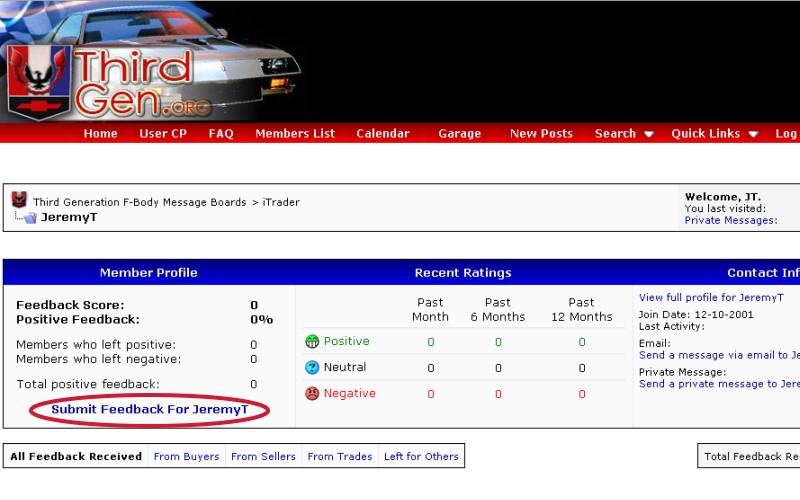This screenshot has height=500, width=800.
Task: Click Submit Feedback For JeremyT
Action: (x=150, y=410)
